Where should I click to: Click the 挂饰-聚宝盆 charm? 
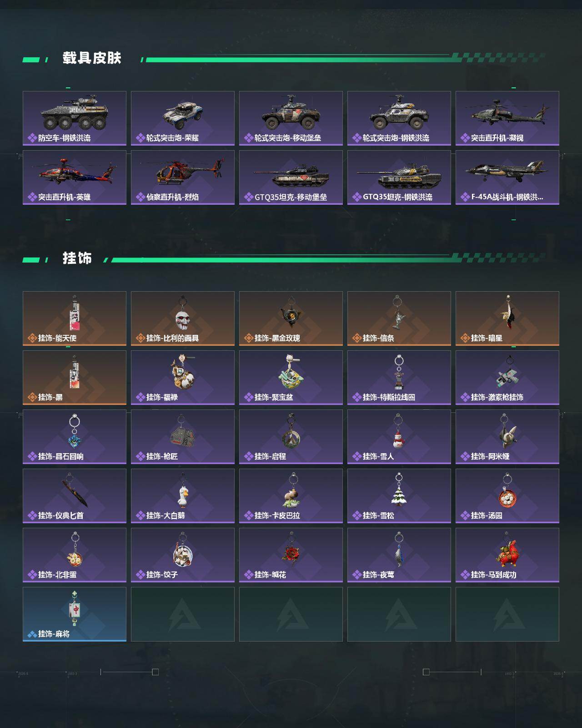(x=291, y=378)
